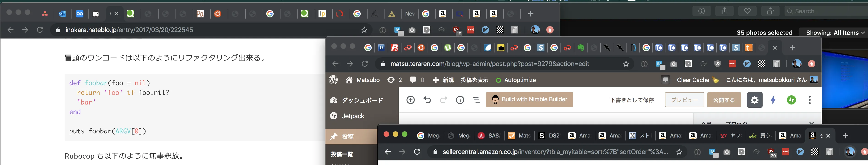Toggle the editor settings gear sidebar
The image size is (868, 165).
pyautogui.click(x=754, y=100)
